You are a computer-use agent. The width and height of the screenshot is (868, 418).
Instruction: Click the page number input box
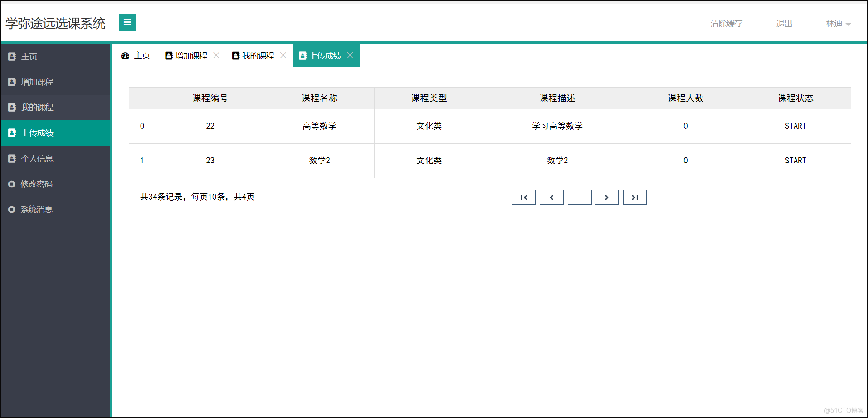580,197
